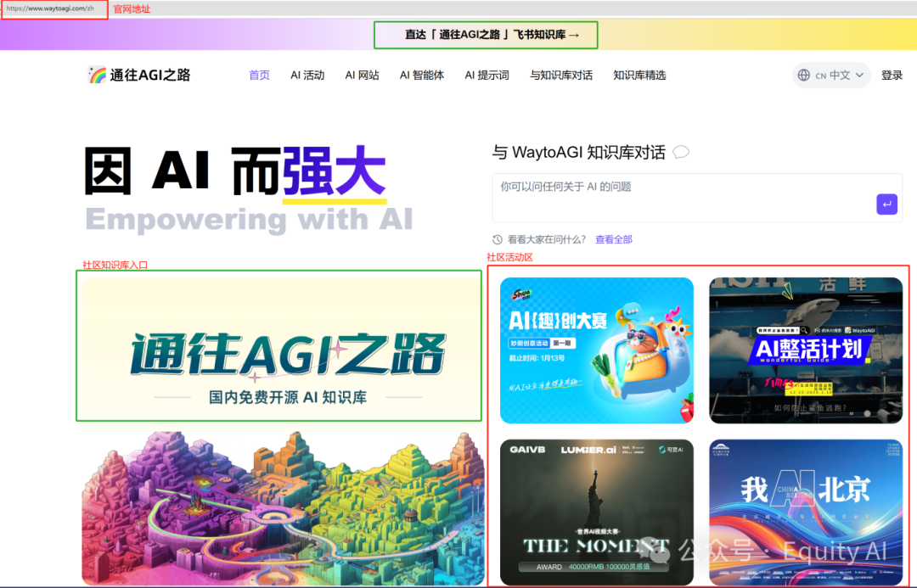This screenshot has width=917, height=588.
Task: Open the 我AI北京 activity card
Action: pyautogui.click(x=806, y=512)
